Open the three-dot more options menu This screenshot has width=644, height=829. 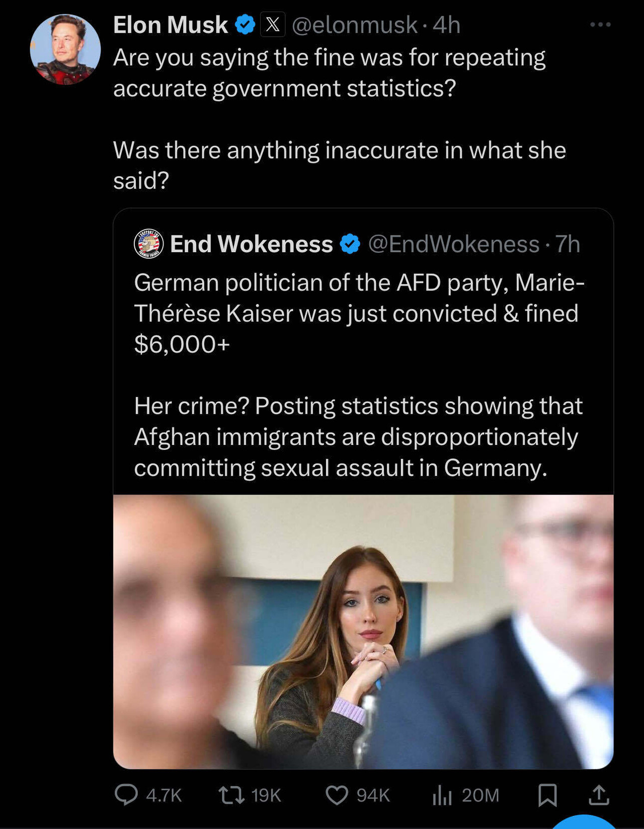tap(600, 24)
